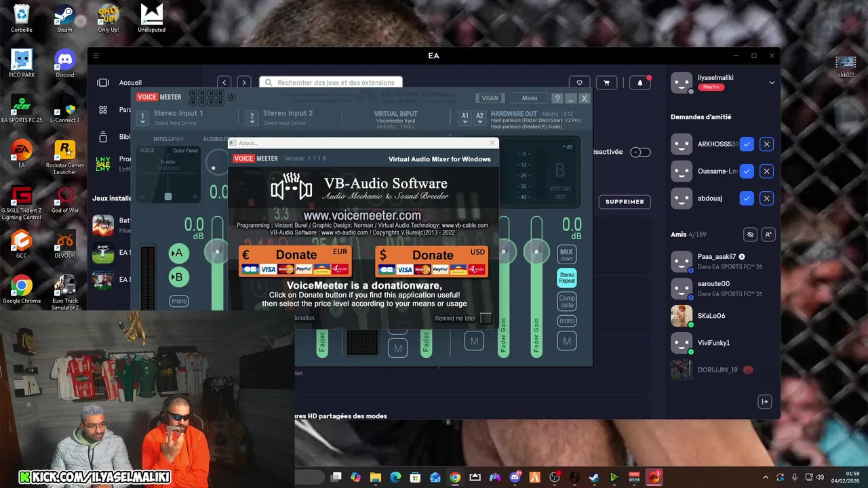Screen dimensions: 868x488
Task: Open Microsoft Edge from taskbar
Action: pos(395,477)
